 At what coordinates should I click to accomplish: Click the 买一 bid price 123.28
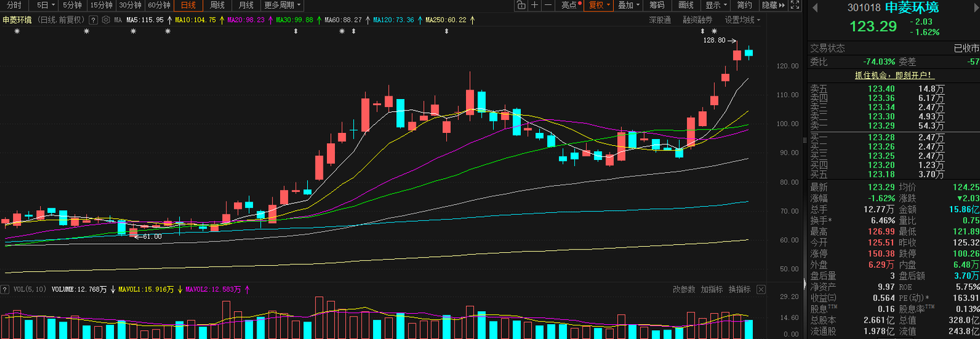coord(881,138)
